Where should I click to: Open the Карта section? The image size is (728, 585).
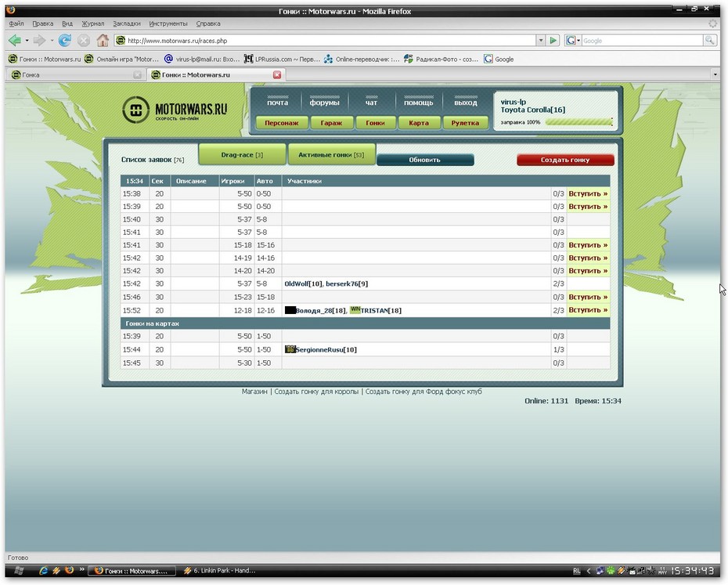[x=418, y=123]
